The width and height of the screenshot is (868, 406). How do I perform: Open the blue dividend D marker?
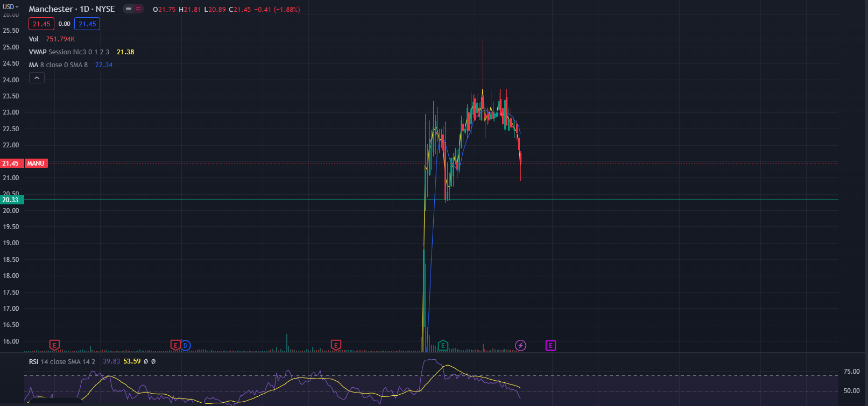pos(186,345)
